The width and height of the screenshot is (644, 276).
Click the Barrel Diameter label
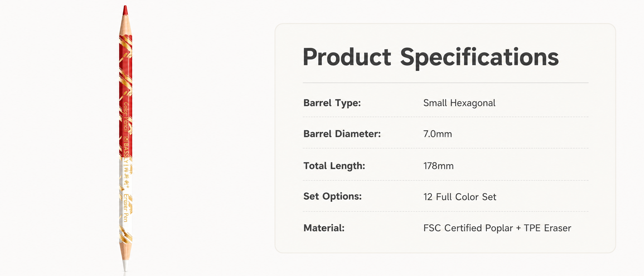click(342, 134)
